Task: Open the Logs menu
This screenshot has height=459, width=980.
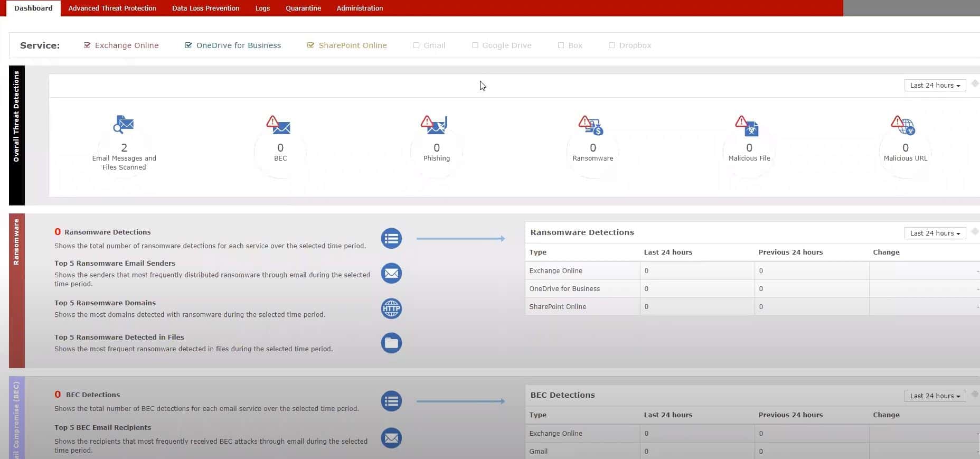Action: point(262,8)
